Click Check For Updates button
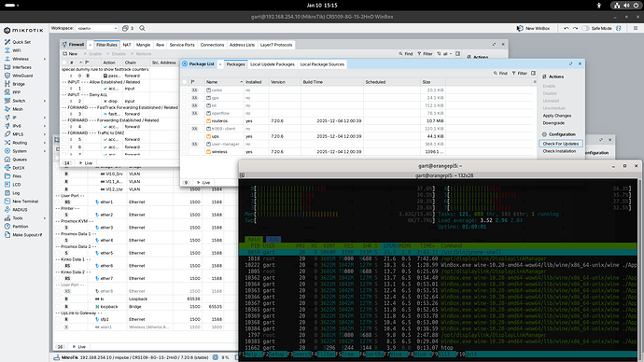This screenshot has height=362, width=644. (x=561, y=144)
